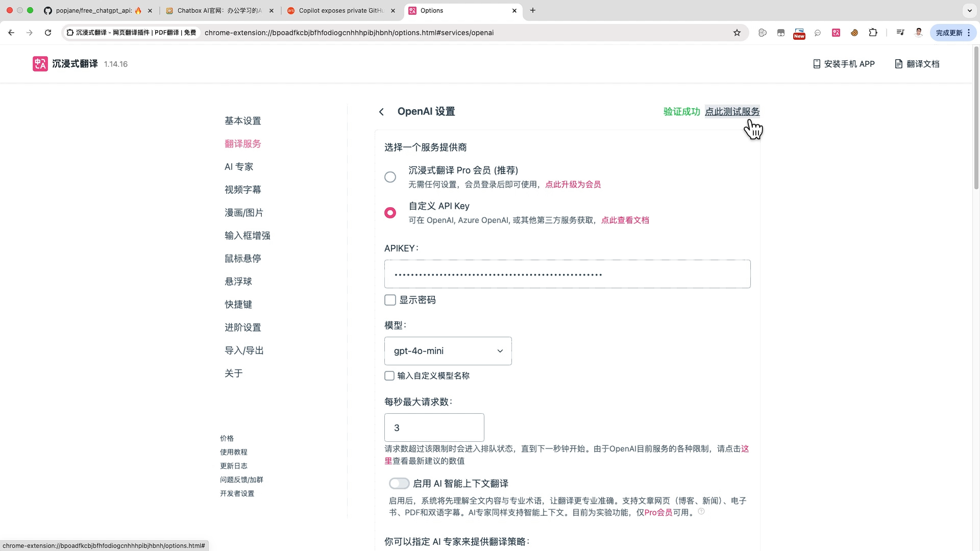Open the Tampermonkey-style two-dot extension icon
980x551 pixels.
pos(781,33)
